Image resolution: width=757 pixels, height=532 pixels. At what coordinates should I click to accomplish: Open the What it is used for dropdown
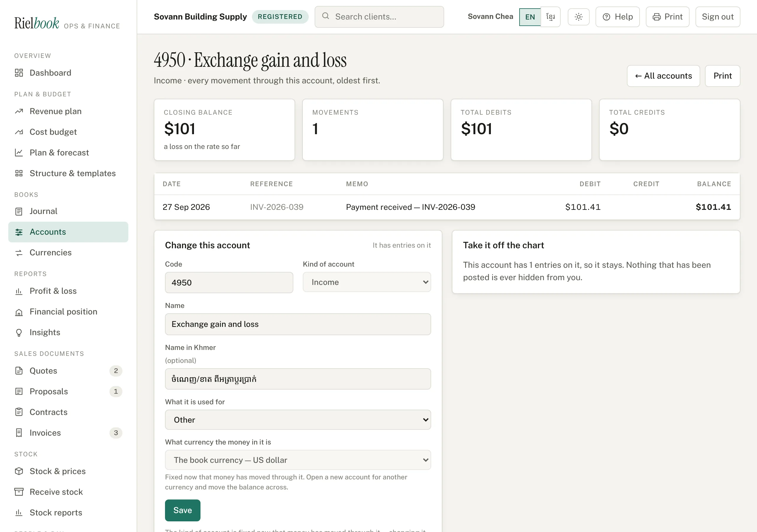(298, 420)
